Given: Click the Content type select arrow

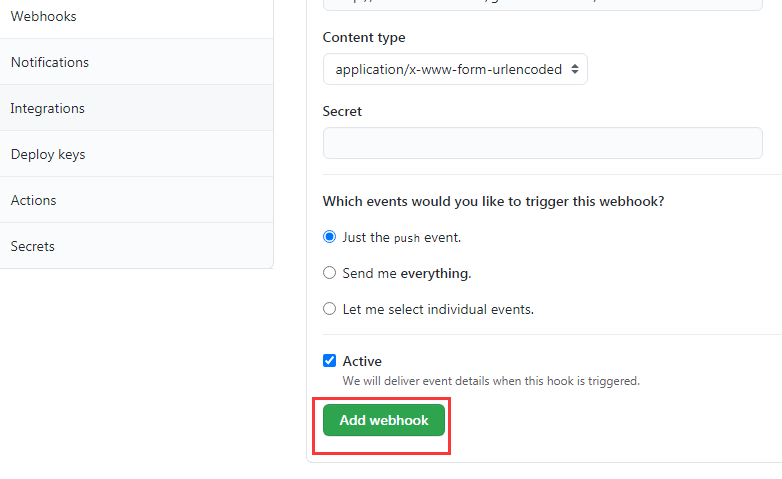Looking at the screenshot, I should point(573,69).
